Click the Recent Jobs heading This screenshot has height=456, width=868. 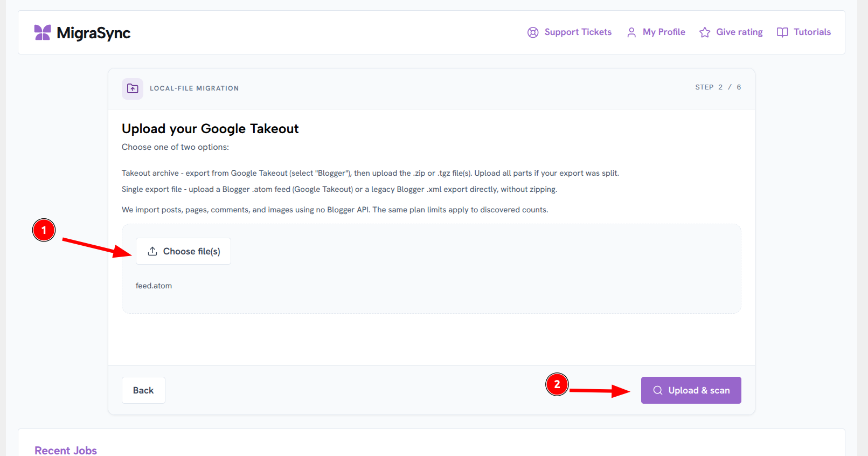pyautogui.click(x=66, y=450)
